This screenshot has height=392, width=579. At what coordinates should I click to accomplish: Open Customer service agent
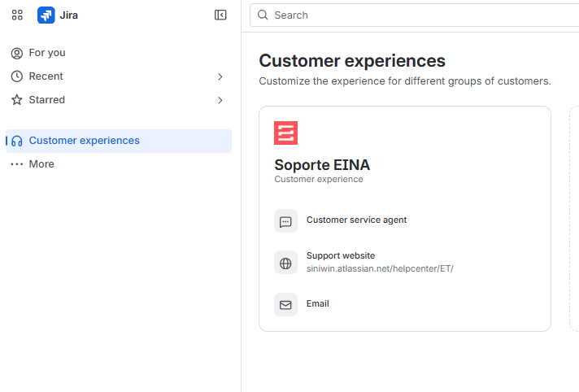(x=356, y=220)
